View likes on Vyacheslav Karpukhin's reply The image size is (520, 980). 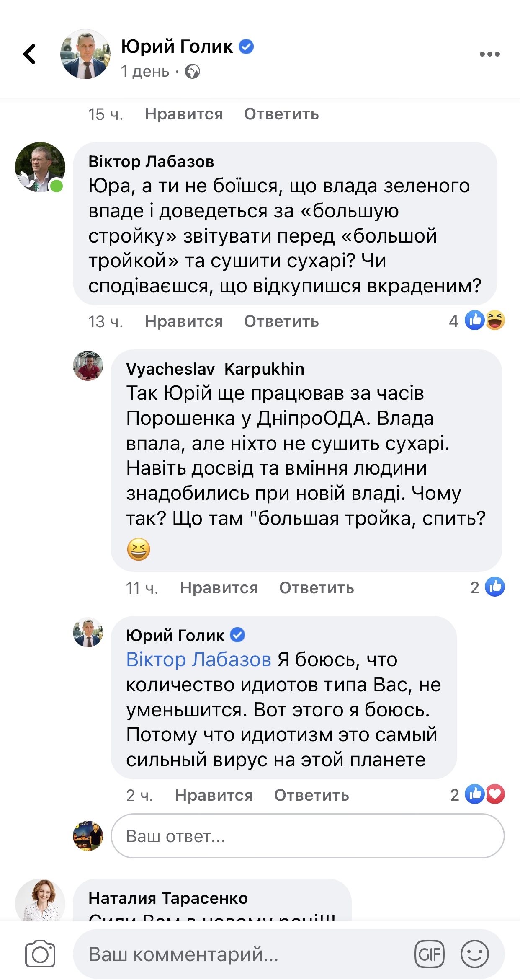pyautogui.click(x=488, y=587)
